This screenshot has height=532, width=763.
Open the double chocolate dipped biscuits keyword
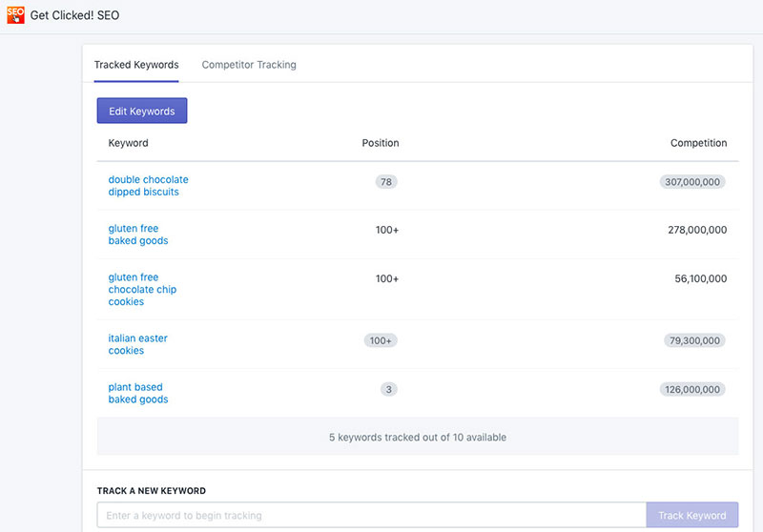click(148, 186)
